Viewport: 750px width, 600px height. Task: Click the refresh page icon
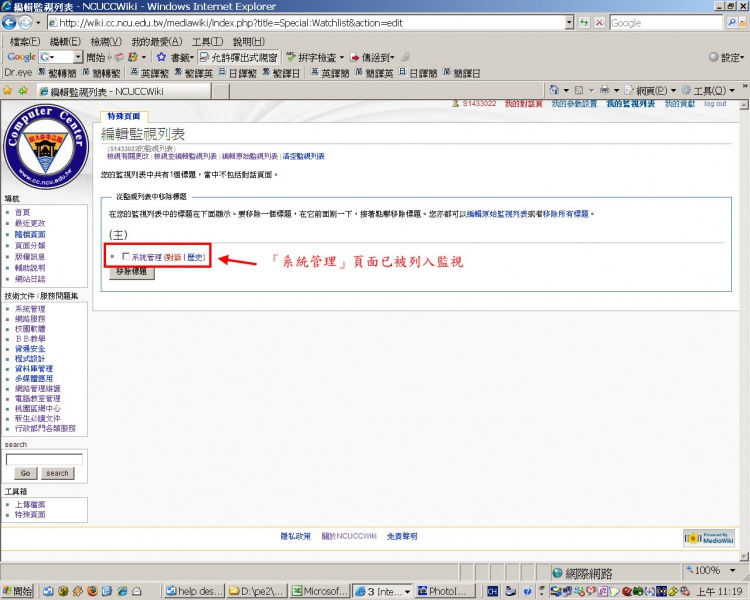(584, 22)
